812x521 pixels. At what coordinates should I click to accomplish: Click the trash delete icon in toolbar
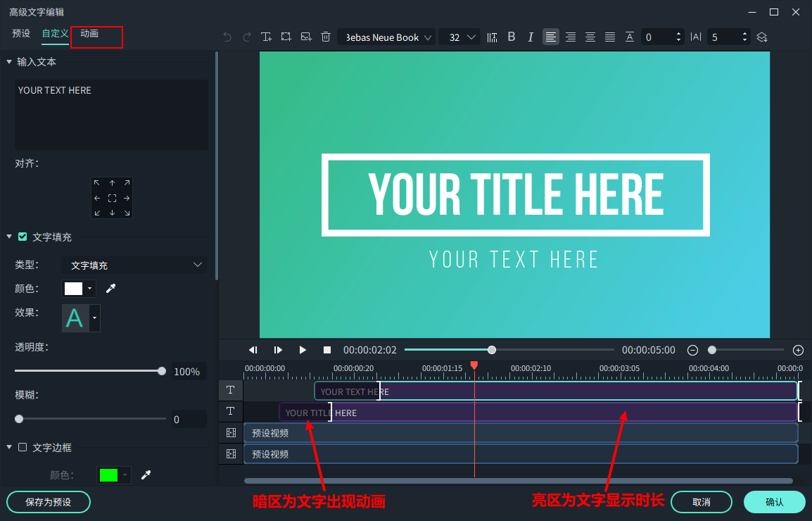coord(326,37)
